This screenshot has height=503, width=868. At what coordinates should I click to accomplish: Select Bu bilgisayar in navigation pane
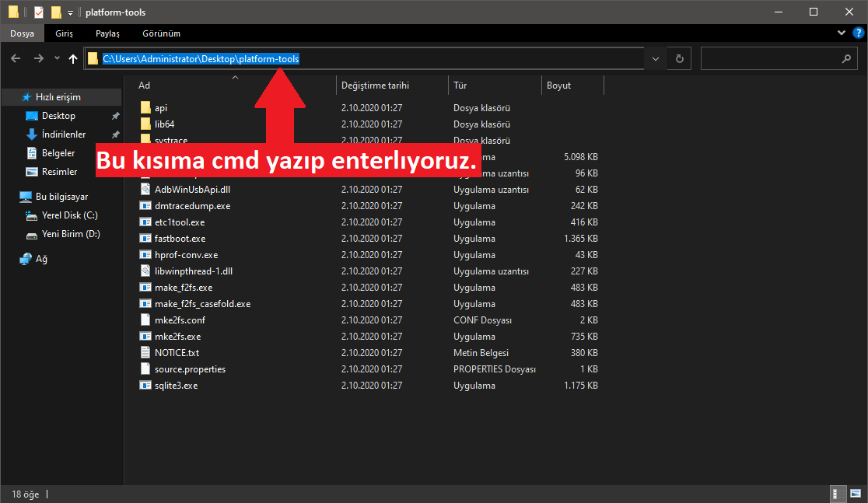(61, 197)
